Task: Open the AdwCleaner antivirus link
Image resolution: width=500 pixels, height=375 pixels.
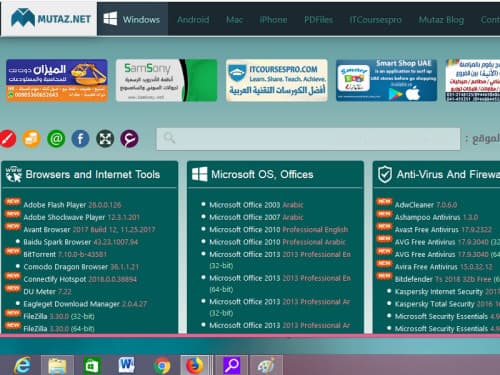Action: point(426,205)
